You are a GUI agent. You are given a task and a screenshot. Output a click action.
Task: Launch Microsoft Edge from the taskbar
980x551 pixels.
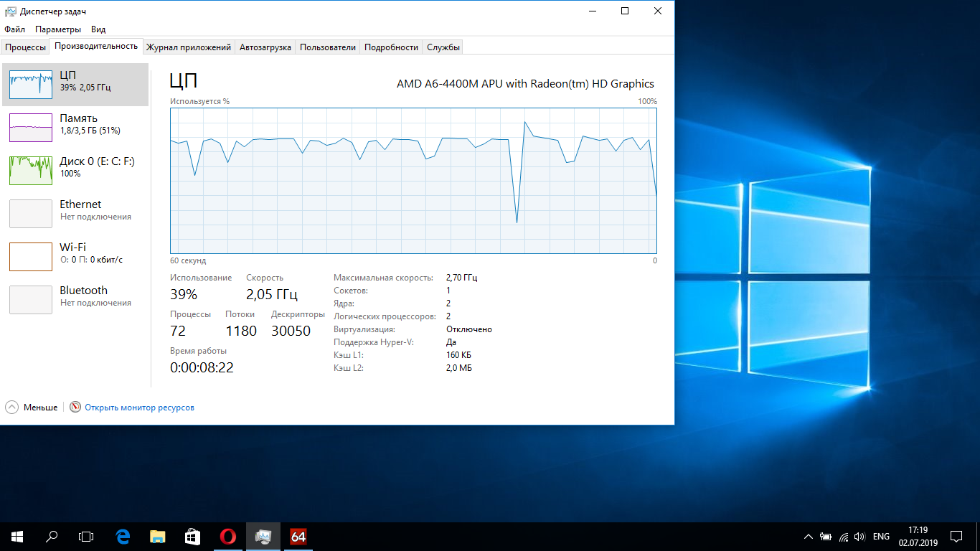coord(123,536)
